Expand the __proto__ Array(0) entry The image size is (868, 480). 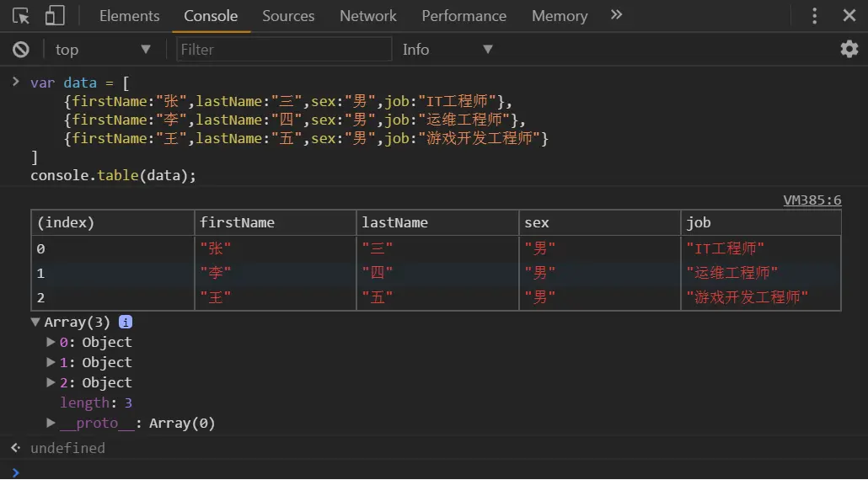51,423
